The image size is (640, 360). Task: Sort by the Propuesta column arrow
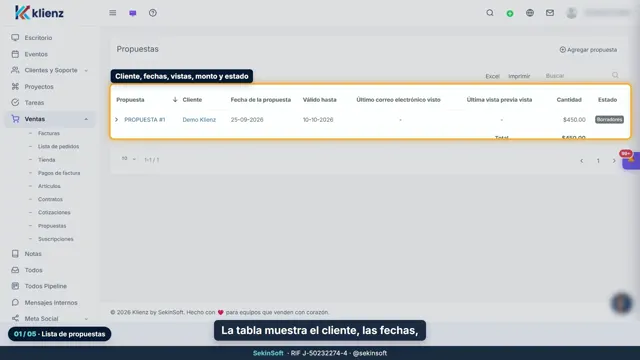(x=175, y=100)
